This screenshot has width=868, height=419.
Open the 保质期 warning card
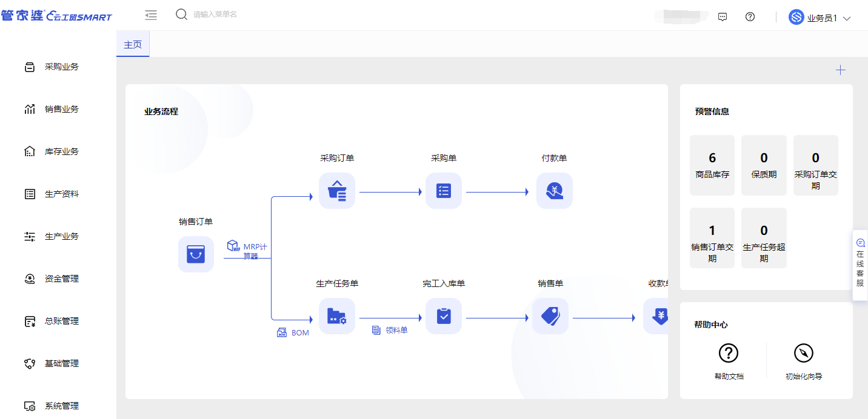[x=764, y=165]
